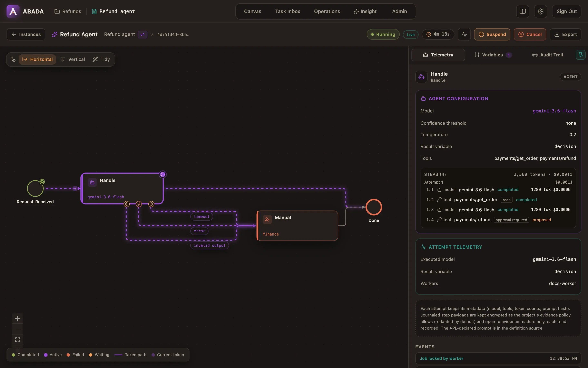Image resolution: width=588 pixels, height=368 pixels.
Task: Open the Task Inbox tab
Action: point(288,11)
